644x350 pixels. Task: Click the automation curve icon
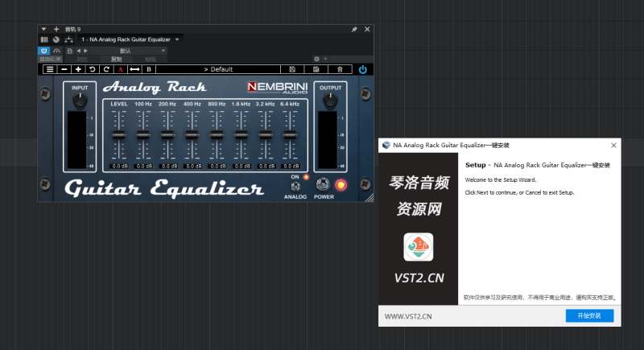[56, 51]
